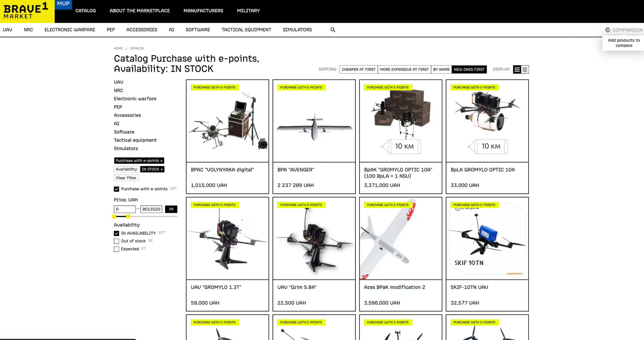Sort products BY NAME

[x=441, y=70]
